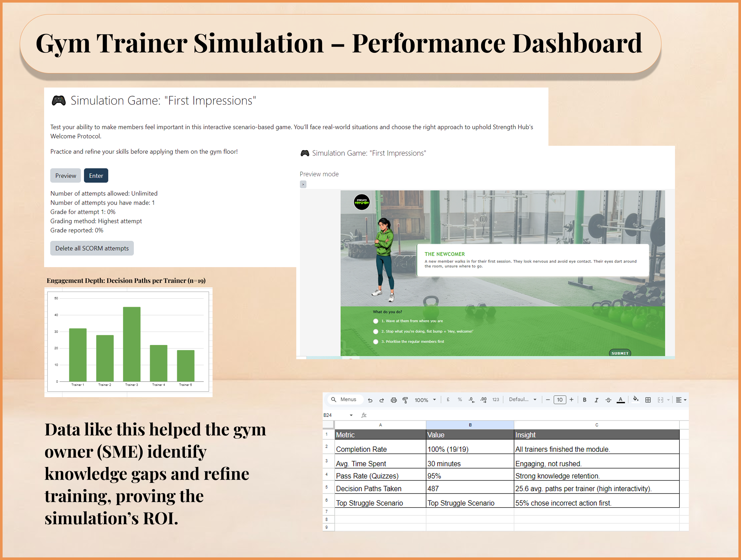Choose 'Stop what you're doing, fist bump' option
The image size is (741, 560).
(376, 331)
